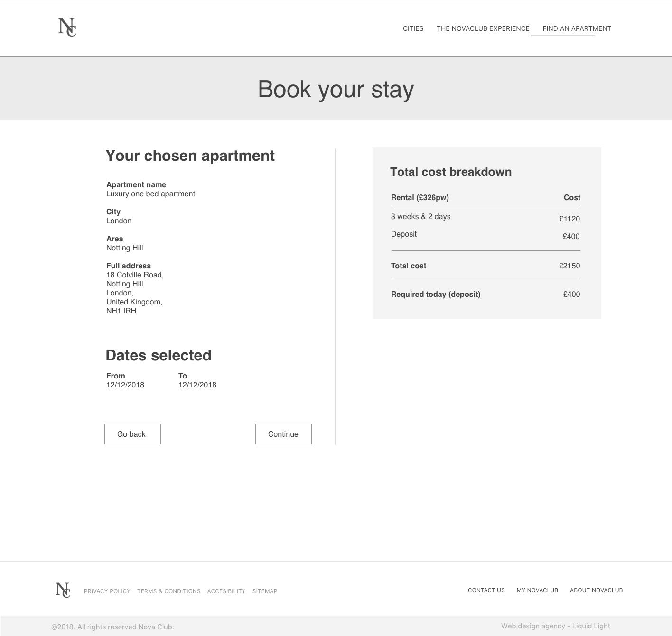This screenshot has height=636, width=672.
Task: Click the NC logo in the footer
Action: (x=63, y=590)
